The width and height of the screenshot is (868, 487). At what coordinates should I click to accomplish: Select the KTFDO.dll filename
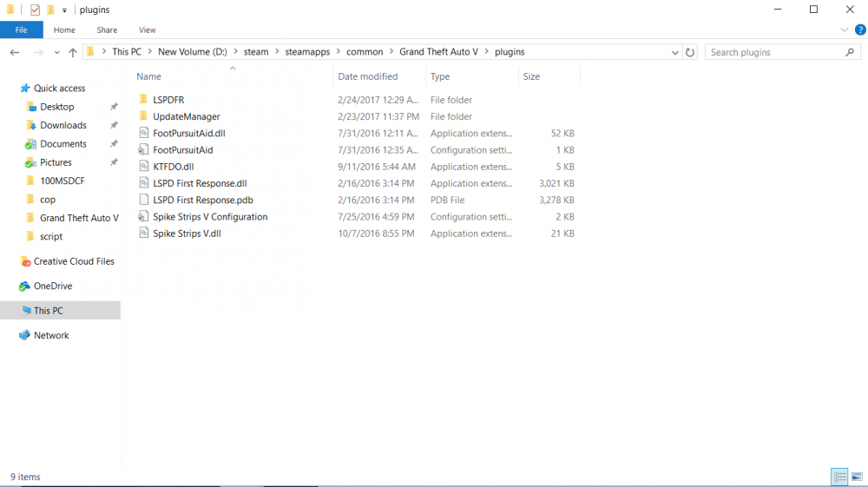(174, 167)
